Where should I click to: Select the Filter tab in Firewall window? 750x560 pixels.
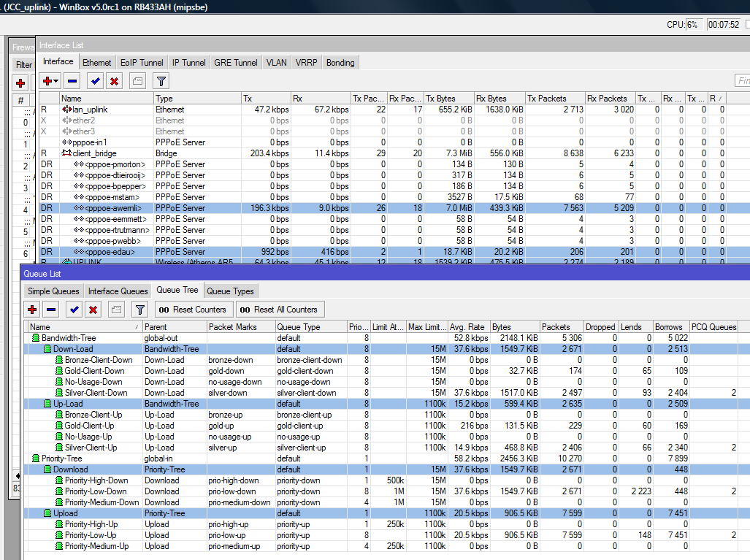24,64
